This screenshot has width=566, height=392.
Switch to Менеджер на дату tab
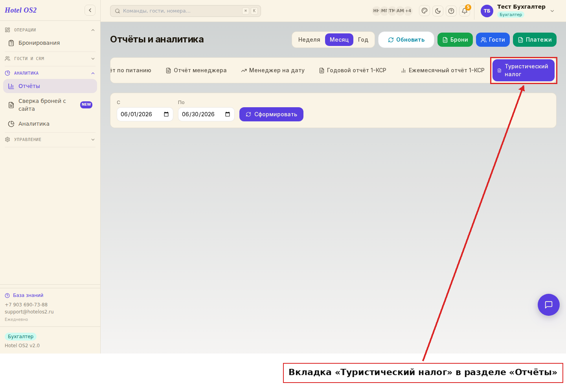click(273, 70)
